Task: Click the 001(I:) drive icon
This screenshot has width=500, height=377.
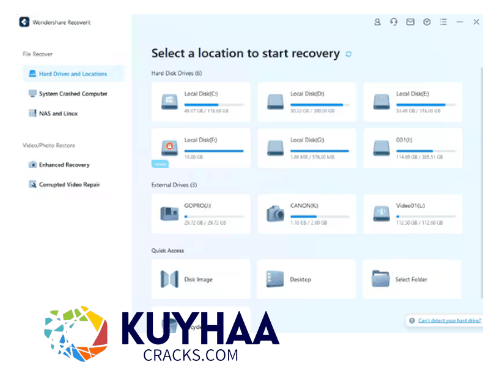Action: coord(381,148)
